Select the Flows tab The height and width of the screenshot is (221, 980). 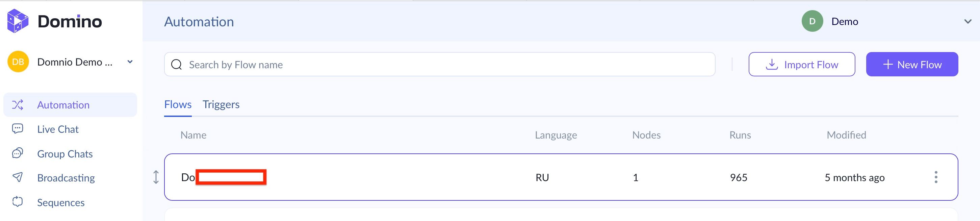178,105
